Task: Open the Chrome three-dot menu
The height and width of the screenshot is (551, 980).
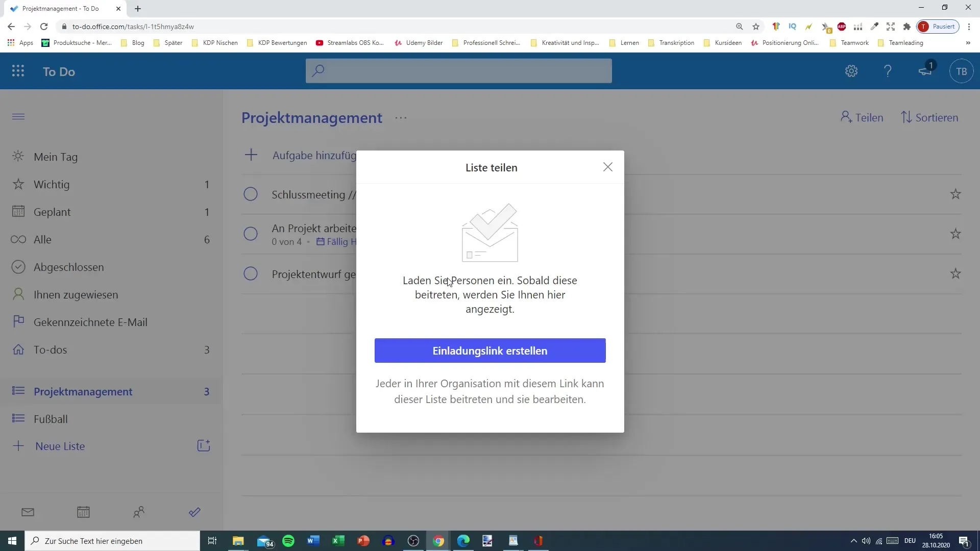Action: (x=969, y=27)
